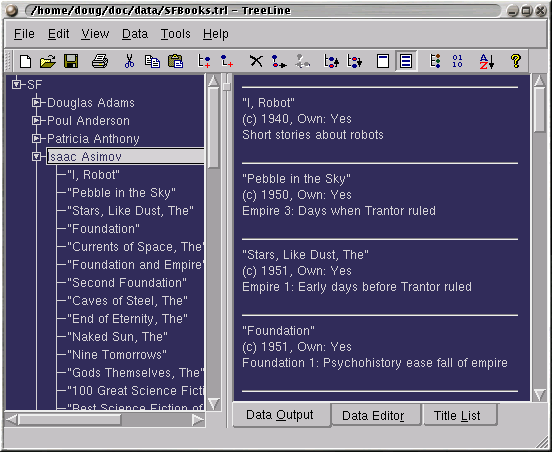Select Patricia Anthony tree item
Screen dimensions: 552x452
93,139
